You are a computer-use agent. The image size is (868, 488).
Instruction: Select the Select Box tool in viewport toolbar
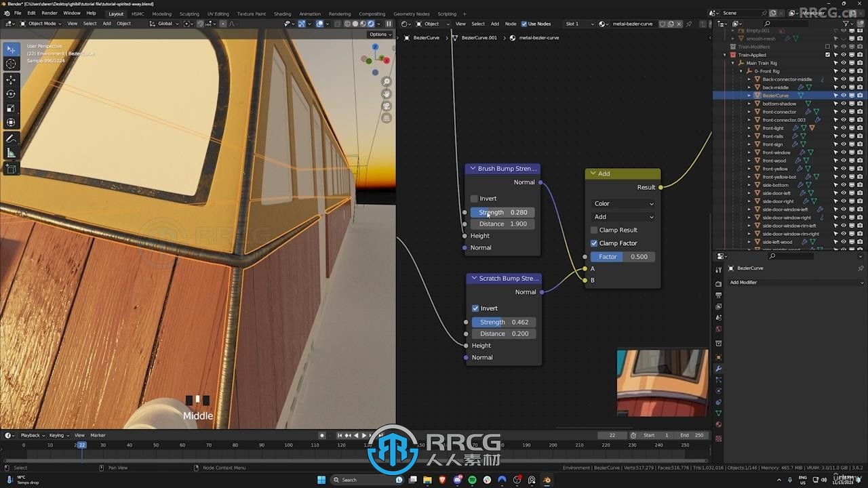click(11, 49)
